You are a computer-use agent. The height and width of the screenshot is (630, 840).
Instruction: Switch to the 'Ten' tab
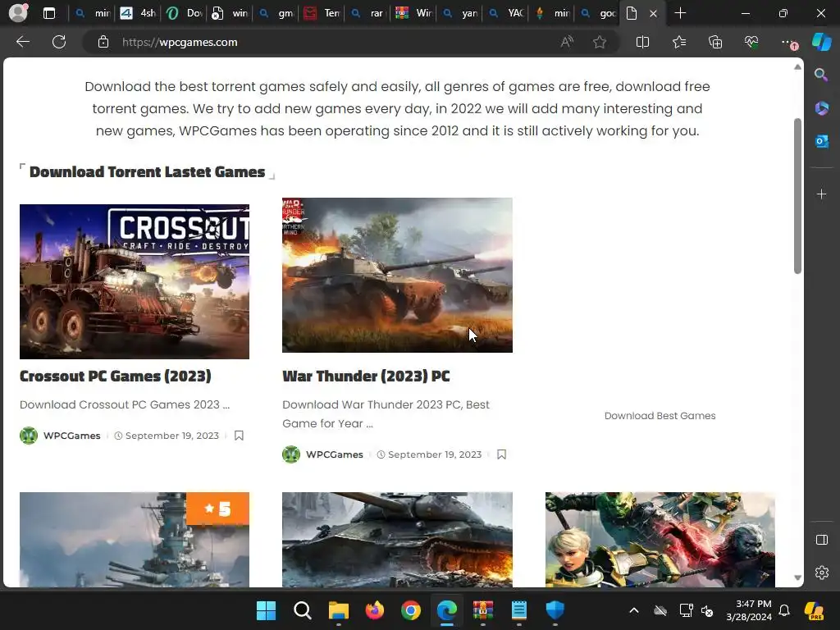point(322,13)
